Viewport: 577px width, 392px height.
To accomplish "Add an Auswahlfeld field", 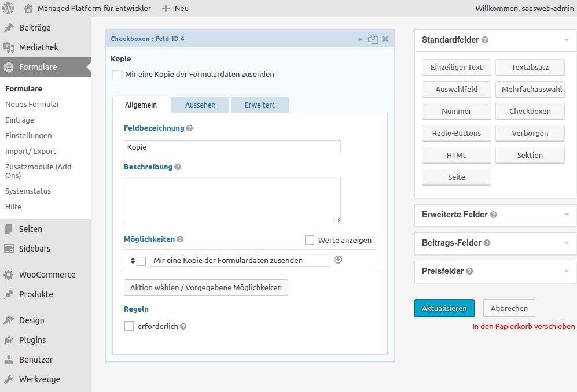I will tap(456, 90).
